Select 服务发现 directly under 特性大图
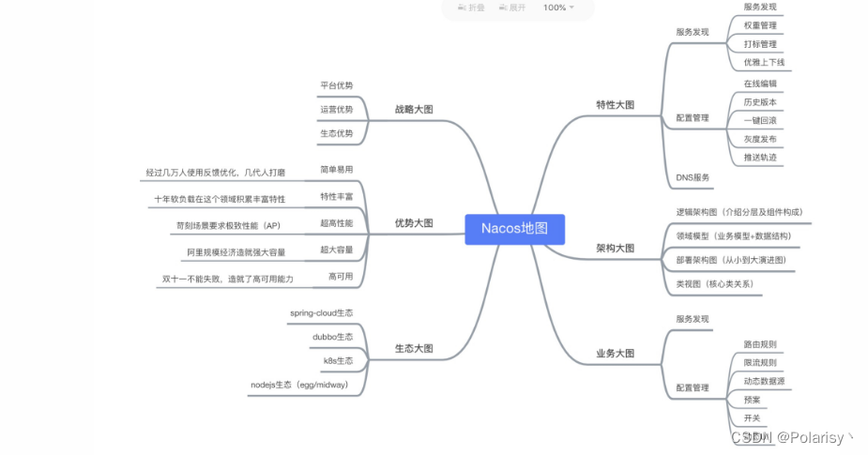 point(693,32)
